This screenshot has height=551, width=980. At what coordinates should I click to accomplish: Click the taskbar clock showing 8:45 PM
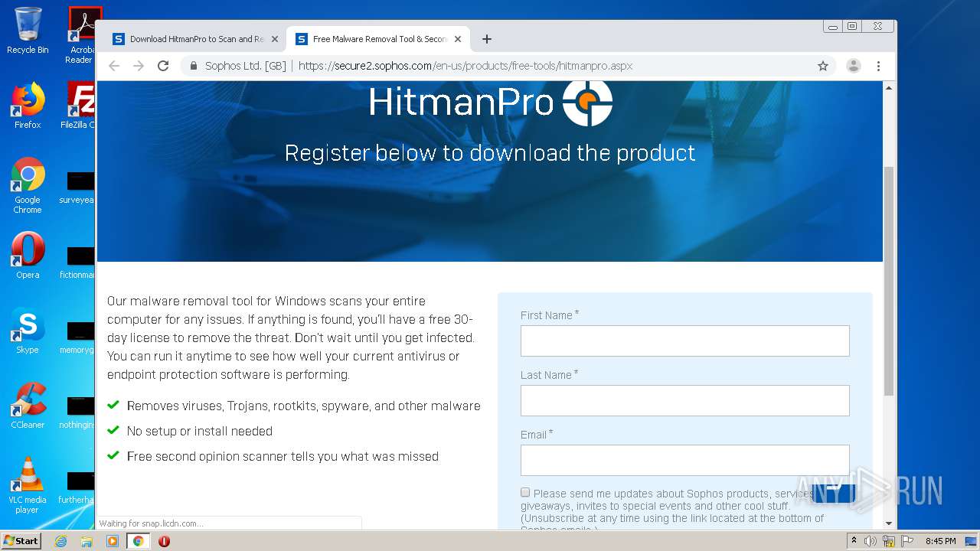click(x=941, y=541)
